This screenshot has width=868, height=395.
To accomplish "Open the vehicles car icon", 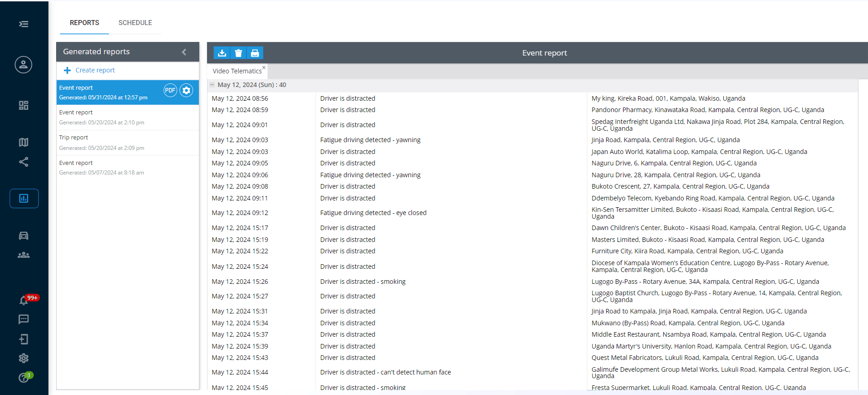I will pos(24,236).
